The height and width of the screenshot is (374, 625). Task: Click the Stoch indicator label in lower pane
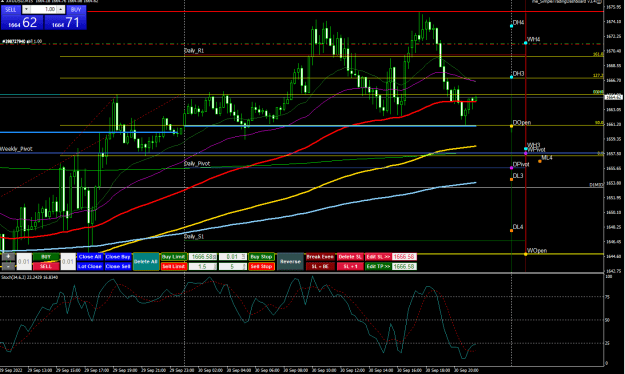29,277
